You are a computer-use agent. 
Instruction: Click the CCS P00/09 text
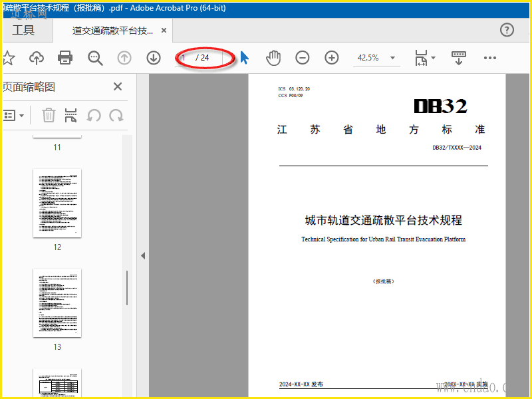pos(291,96)
